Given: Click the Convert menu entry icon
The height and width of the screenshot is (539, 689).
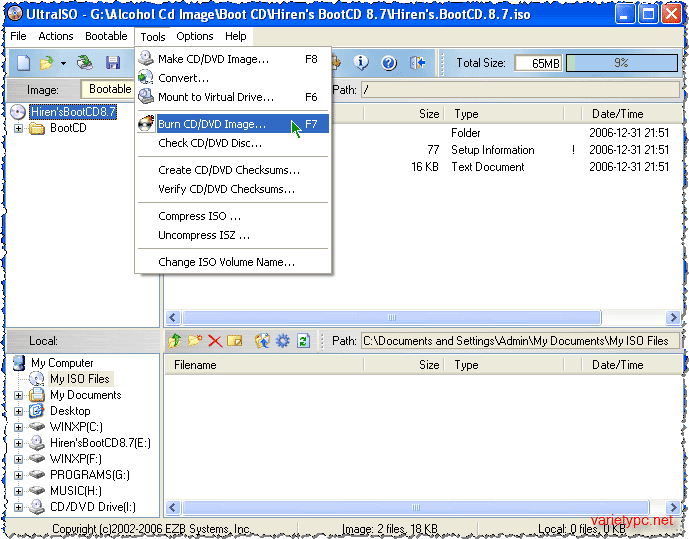Looking at the screenshot, I should coord(145,78).
